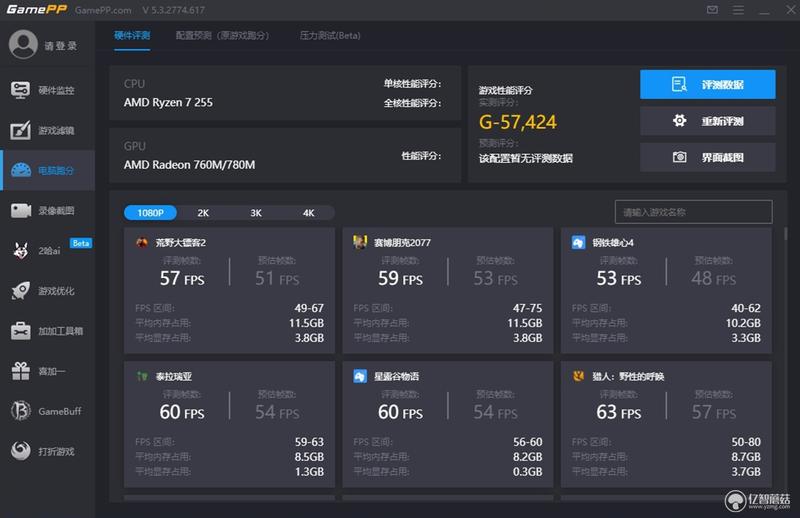Click the G-57,424 score value
800x518 pixels.
[518, 122]
